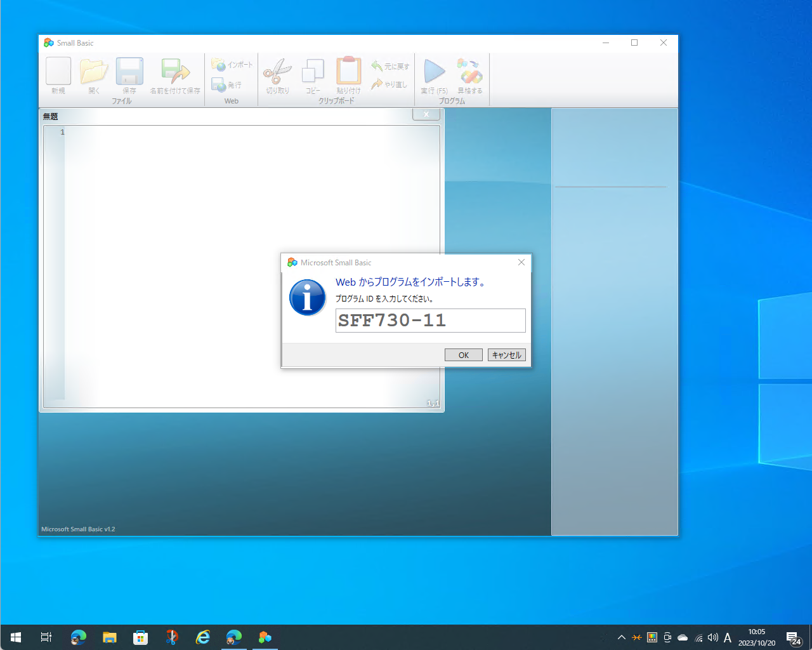Launch Internet Explorer from the taskbar
The image size is (812, 650).
coord(203,637)
